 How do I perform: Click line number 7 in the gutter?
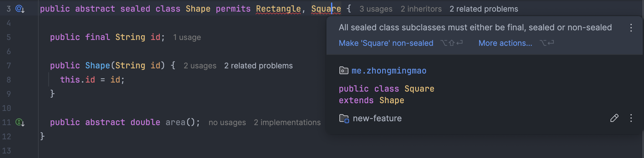[x=9, y=66]
